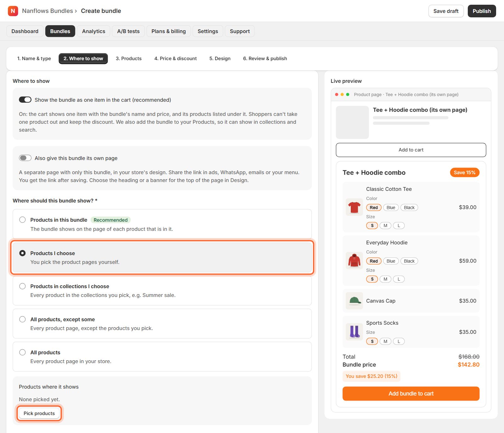Pick size L for Sports Socks
Image resolution: width=504 pixels, height=433 pixels.
pyautogui.click(x=399, y=341)
